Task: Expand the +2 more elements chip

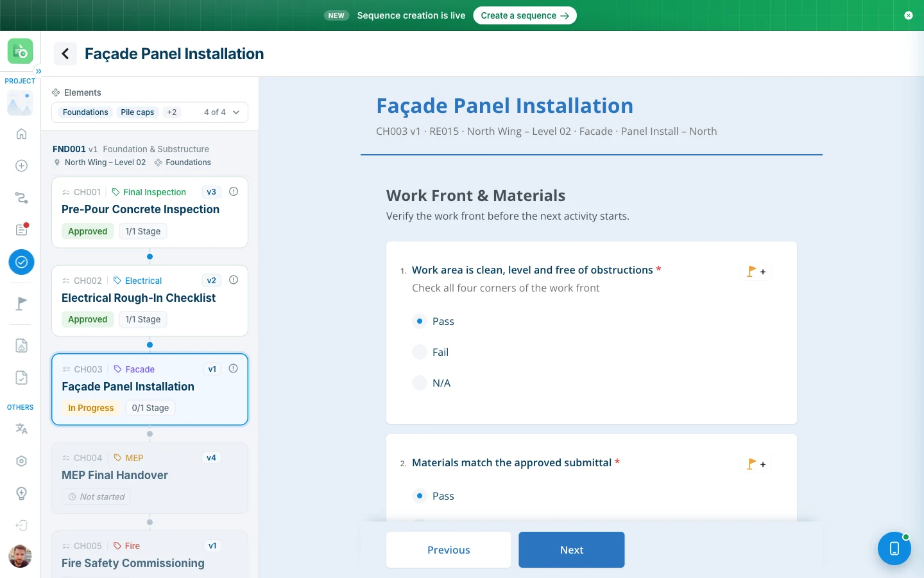Action: click(171, 112)
